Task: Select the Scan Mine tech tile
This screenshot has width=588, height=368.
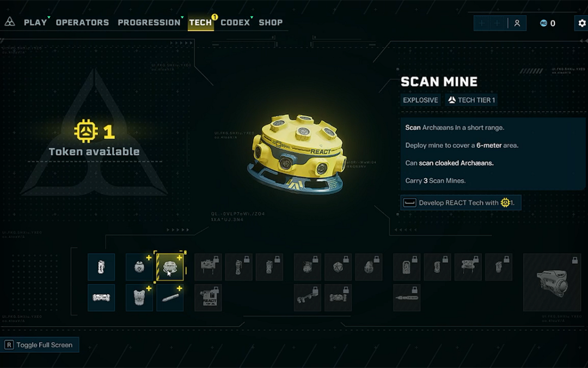Action: pos(170,267)
